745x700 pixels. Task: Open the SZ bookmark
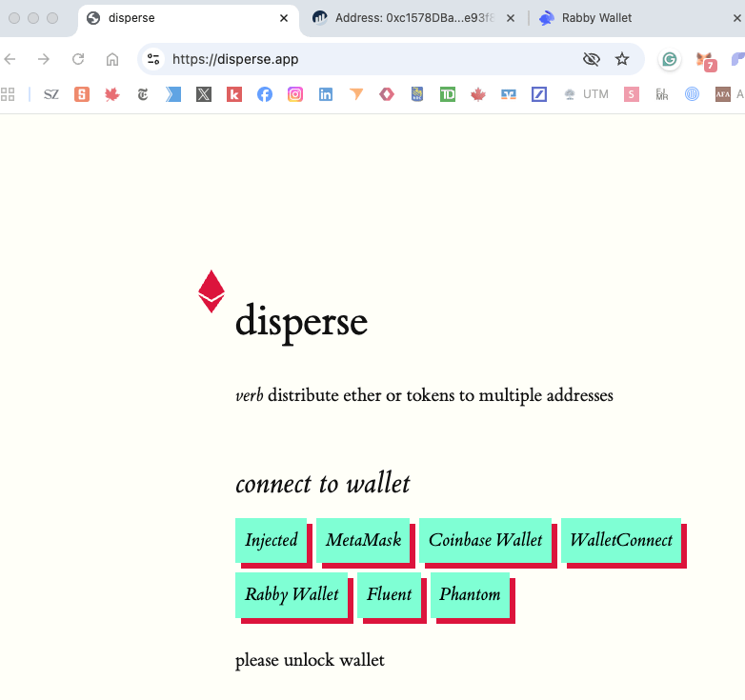pyautogui.click(x=50, y=94)
